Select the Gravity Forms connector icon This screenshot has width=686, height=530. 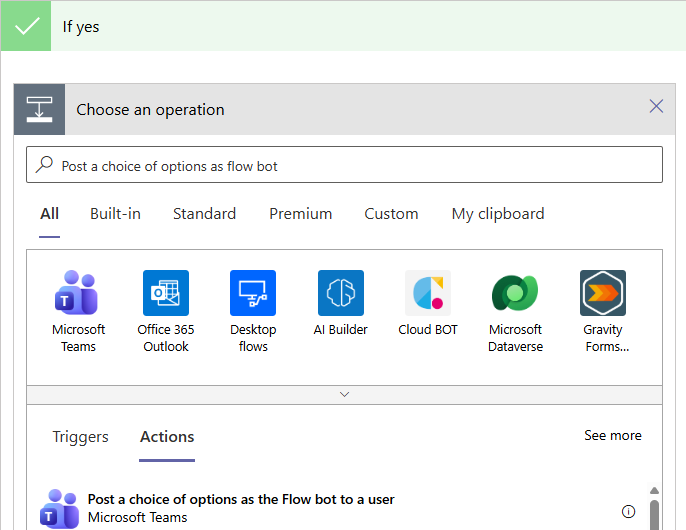pos(603,293)
